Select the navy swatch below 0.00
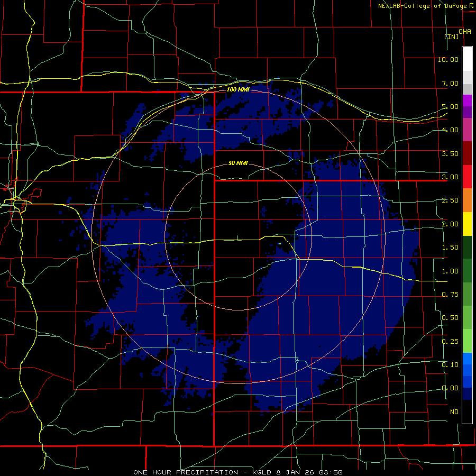476x476 pixels. click(x=467, y=393)
